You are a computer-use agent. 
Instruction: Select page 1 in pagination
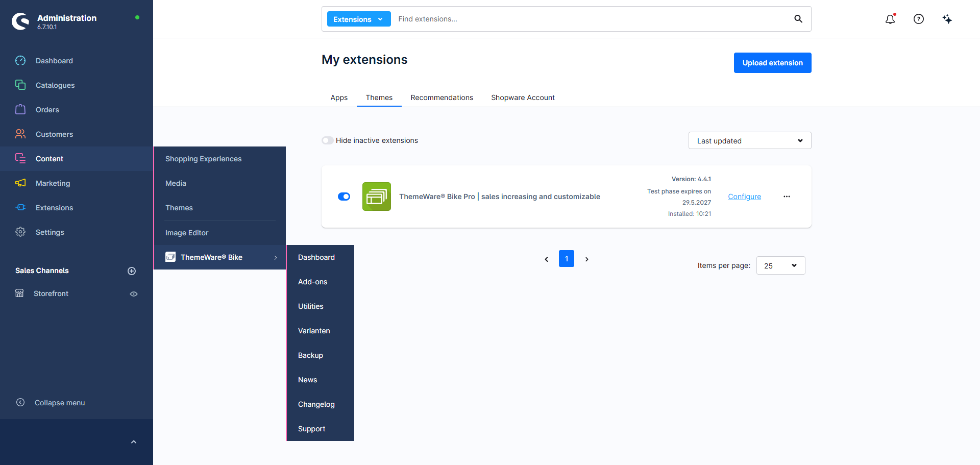(567, 259)
